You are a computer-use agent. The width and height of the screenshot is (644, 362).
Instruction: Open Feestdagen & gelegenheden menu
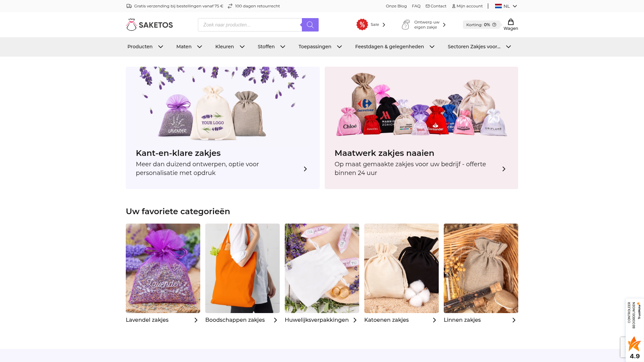click(x=389, y=47)
